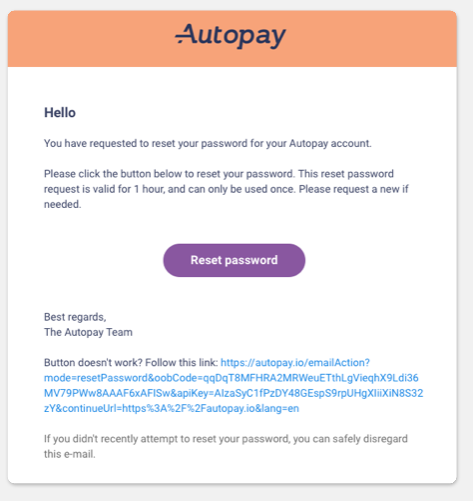Click the link line starting with MV79PWw8AAAF6x
The height and width of the screenshot is (501, 473).
(233, 393)
